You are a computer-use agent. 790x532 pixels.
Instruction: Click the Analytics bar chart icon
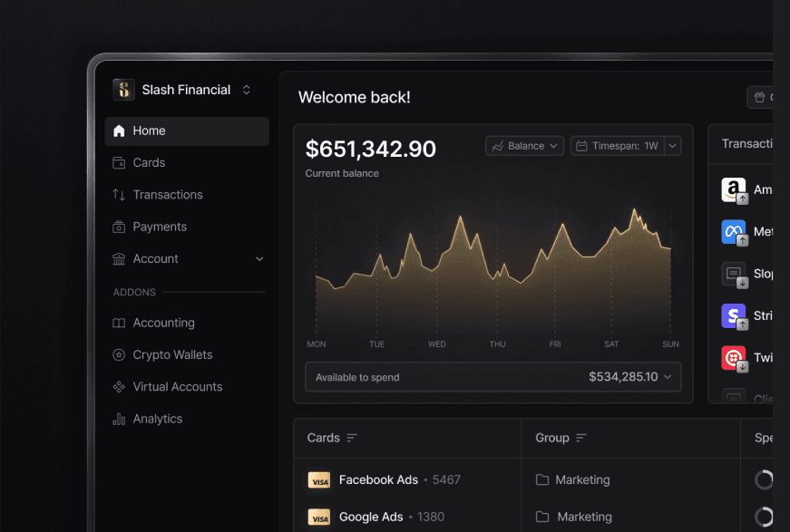click(119, 419)
